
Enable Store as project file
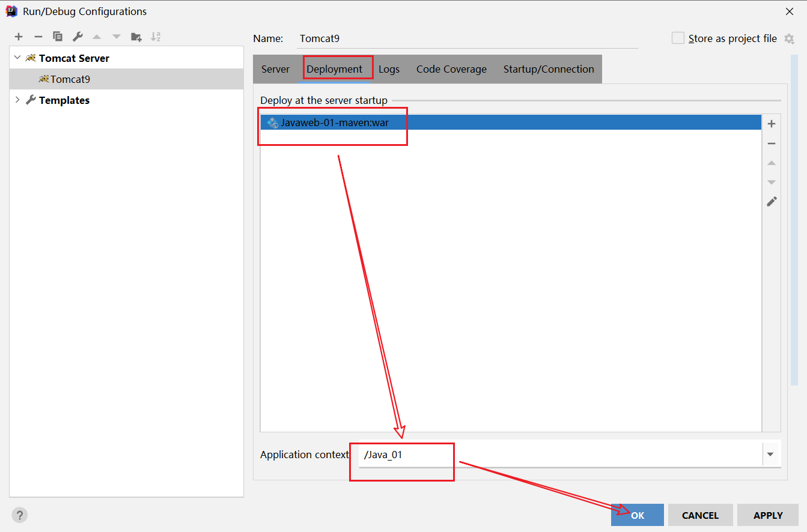coord(678,38)
